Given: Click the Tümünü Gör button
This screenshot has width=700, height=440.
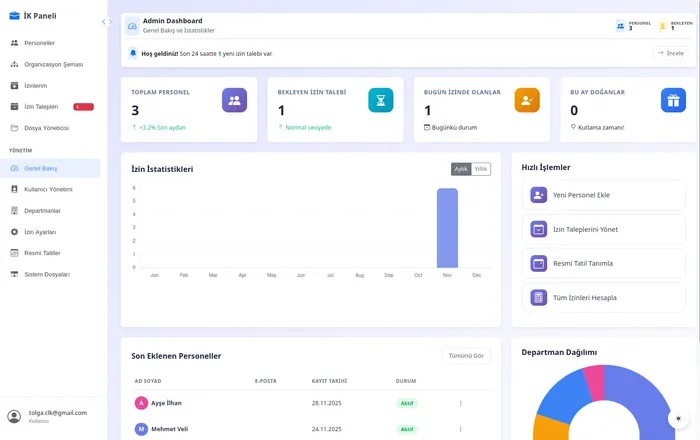Looking at the screenshot, I should tap(466, 356).
